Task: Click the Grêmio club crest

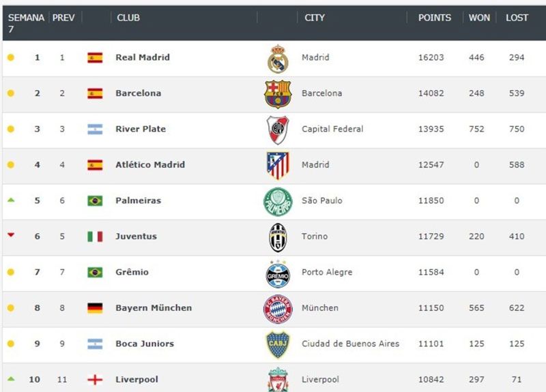Action: [x=278, y=273]
